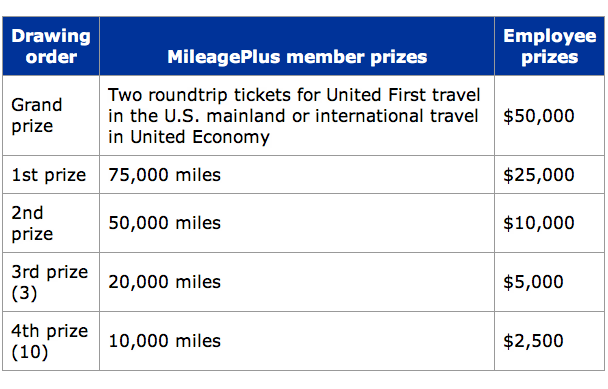Click the $10,000 employee prize cell
Image resolution: width=608 pixels, height=389 pixels.
pos(549,223)
